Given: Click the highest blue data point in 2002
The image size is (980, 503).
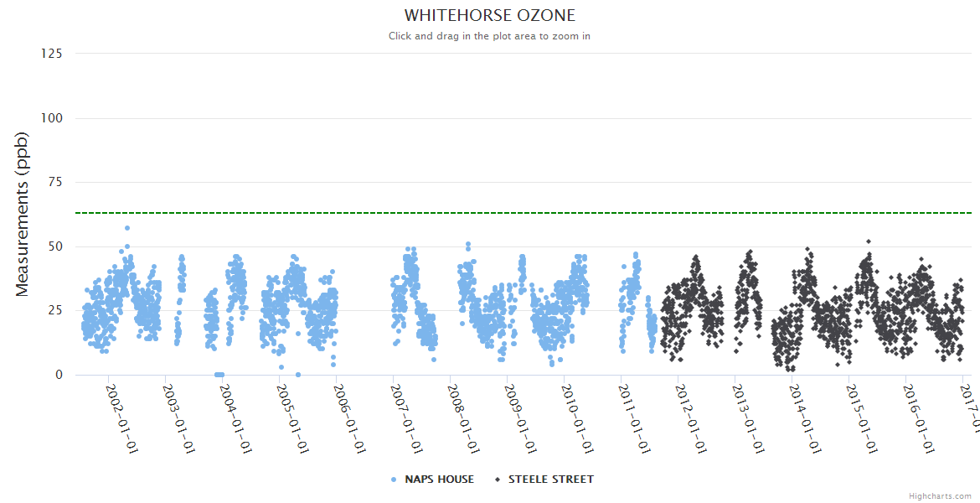Looking at the screenshot, I should pyautogui.click(x=127, y=228).
